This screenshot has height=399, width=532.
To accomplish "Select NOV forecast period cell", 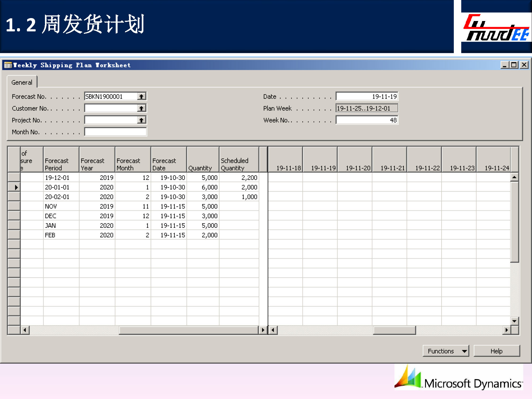I will [61, 206].
